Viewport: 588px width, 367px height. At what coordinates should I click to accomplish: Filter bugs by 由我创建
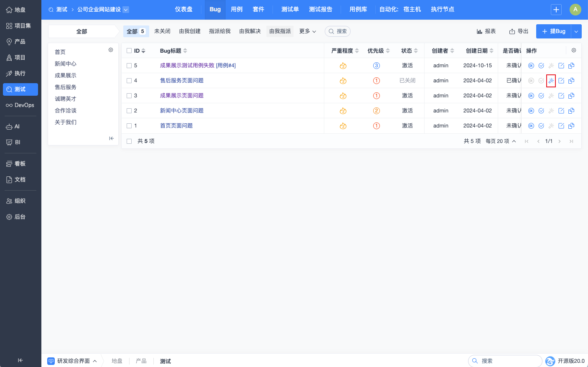190,31
